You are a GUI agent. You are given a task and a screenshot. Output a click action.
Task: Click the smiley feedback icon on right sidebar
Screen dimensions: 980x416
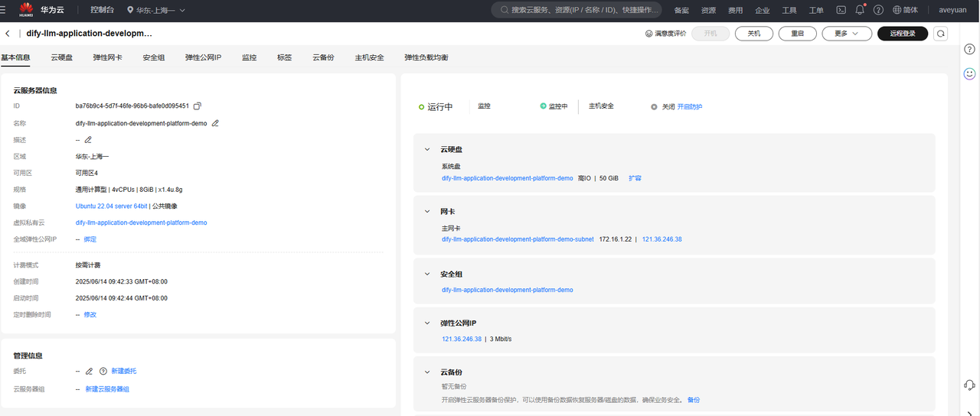(969, 74)
